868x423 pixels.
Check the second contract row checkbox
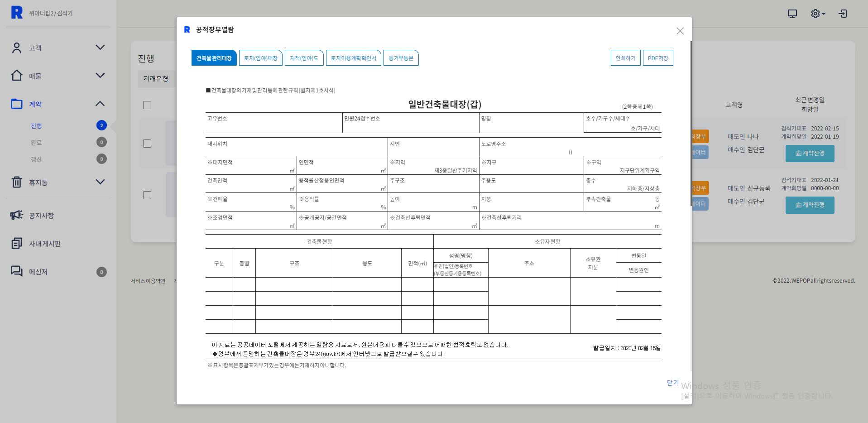[147, 195]
